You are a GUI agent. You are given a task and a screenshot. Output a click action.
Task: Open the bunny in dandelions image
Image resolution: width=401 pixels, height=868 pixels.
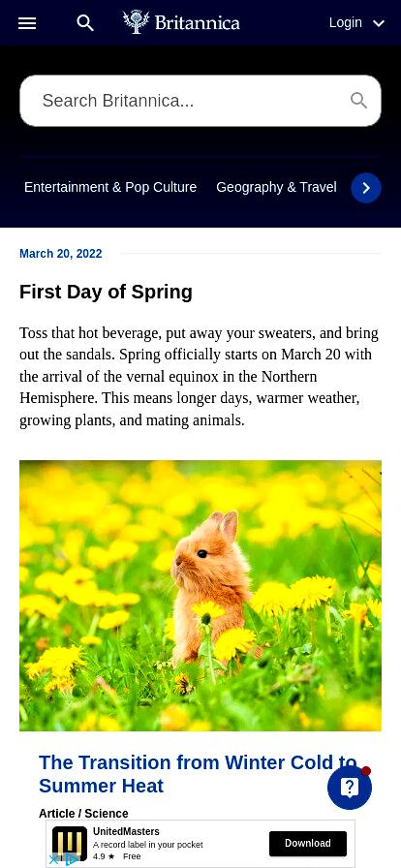(200, 596)
